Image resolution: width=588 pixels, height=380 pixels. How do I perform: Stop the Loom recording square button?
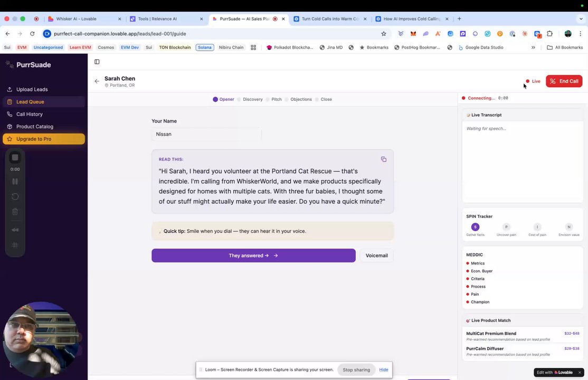15,158
